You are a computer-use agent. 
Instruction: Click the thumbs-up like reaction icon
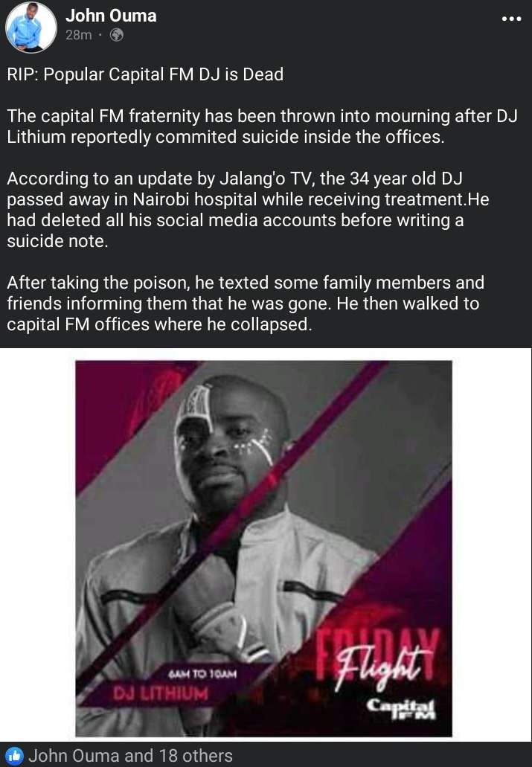coord(14,756)
